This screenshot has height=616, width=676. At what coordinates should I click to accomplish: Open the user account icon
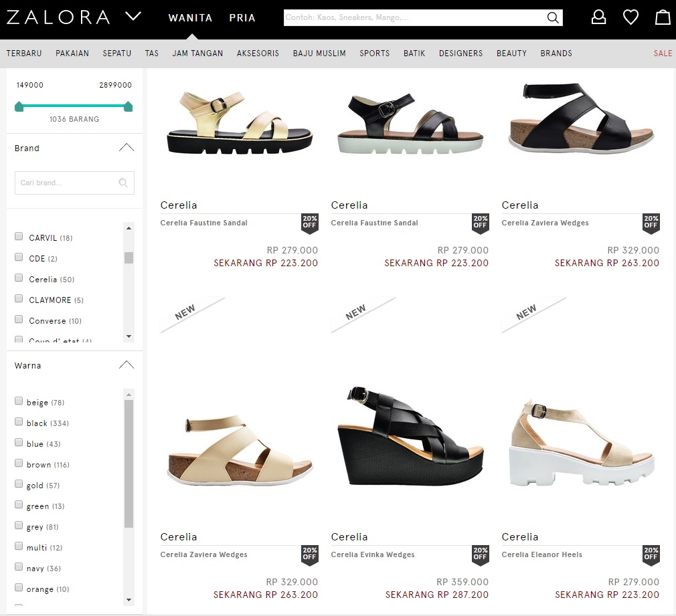[598, 17]
